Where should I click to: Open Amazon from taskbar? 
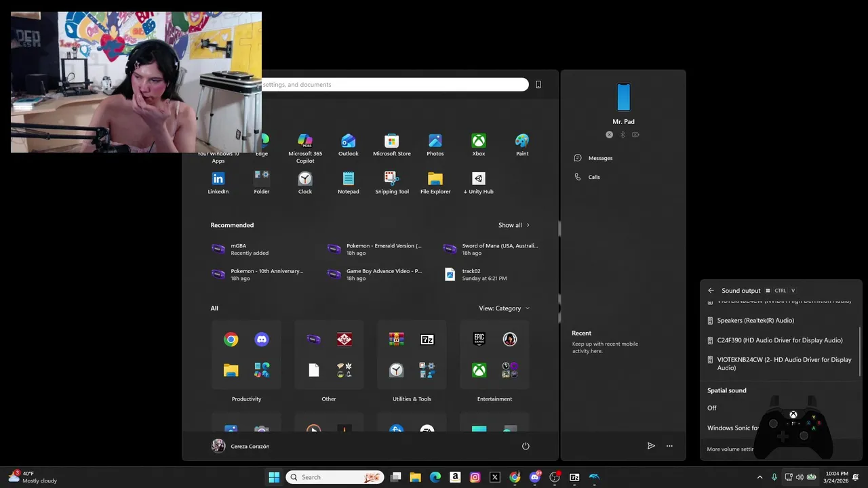coord(455,477)
